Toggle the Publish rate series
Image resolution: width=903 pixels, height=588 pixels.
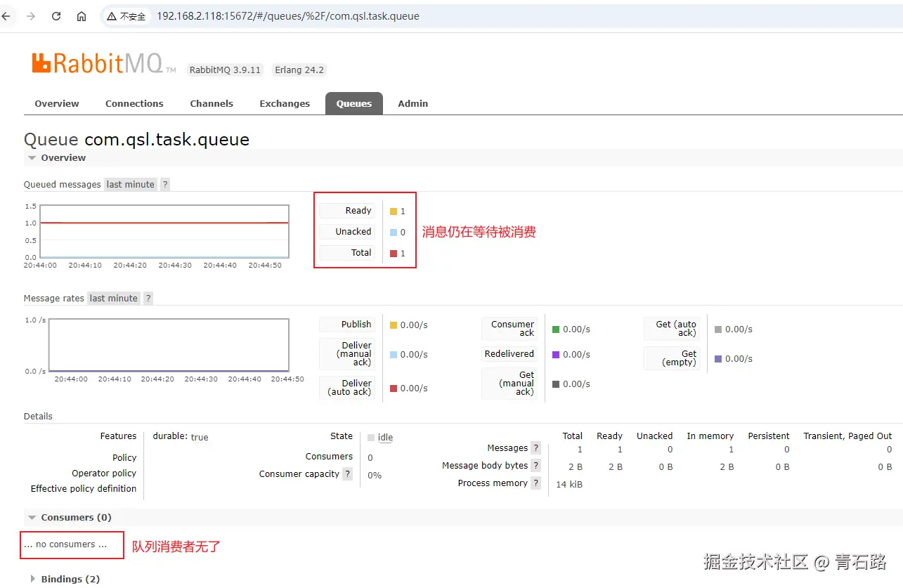click(347, 325)
